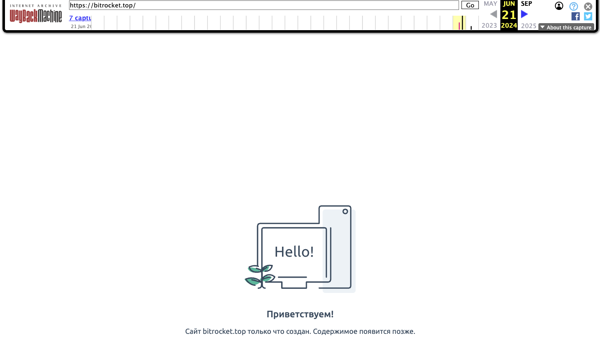Select MAY month in capture navigation
Viewport: 600px width, 364px height.
[x=490, y=4]
